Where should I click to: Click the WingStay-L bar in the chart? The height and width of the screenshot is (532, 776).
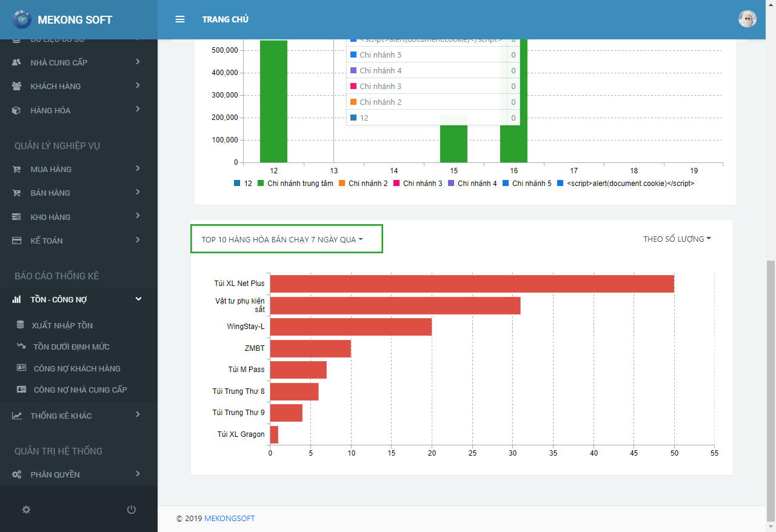pyautogui.click(x=351, y=327)
